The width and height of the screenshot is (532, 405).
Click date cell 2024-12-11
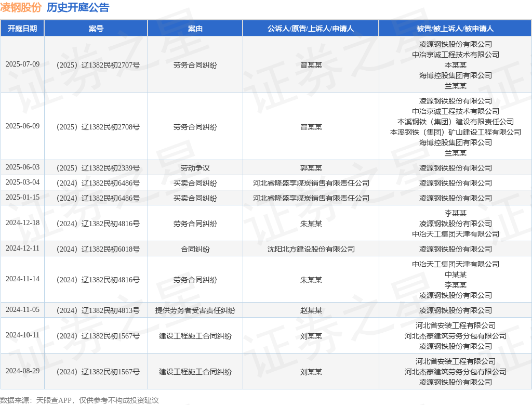tap(22, 248)
